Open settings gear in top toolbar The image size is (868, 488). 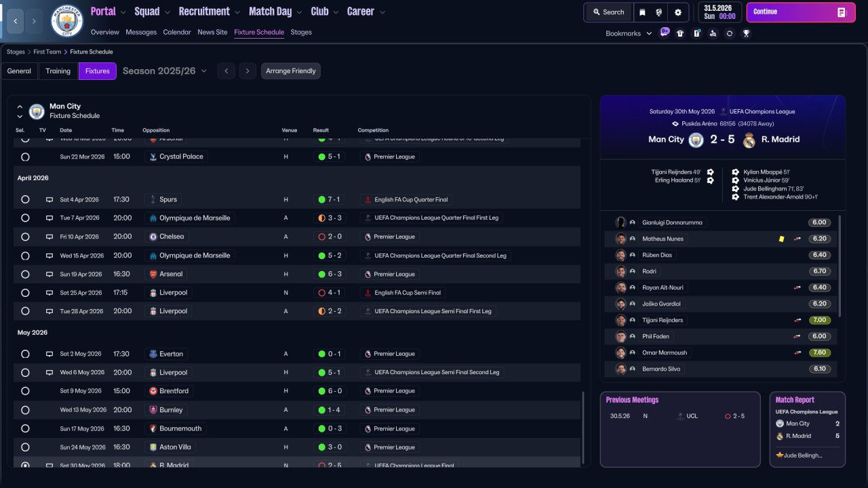coord(678,12)
